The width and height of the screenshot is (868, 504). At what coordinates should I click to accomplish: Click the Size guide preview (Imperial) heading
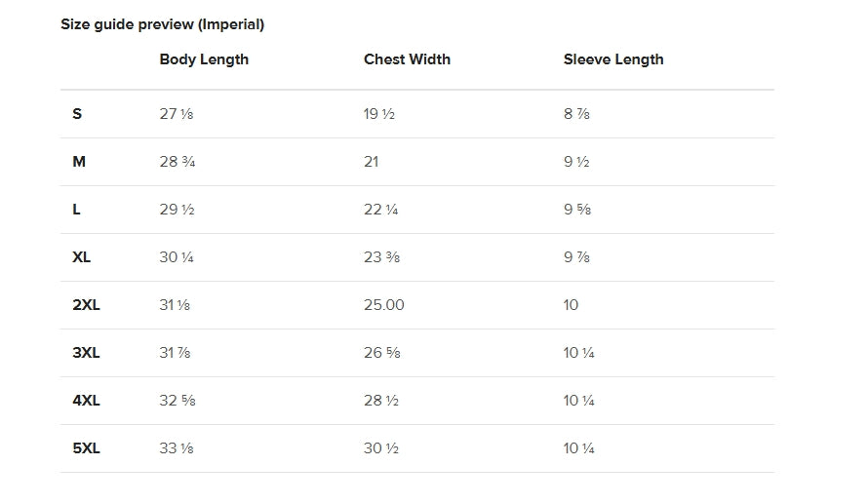pos(162,24)
